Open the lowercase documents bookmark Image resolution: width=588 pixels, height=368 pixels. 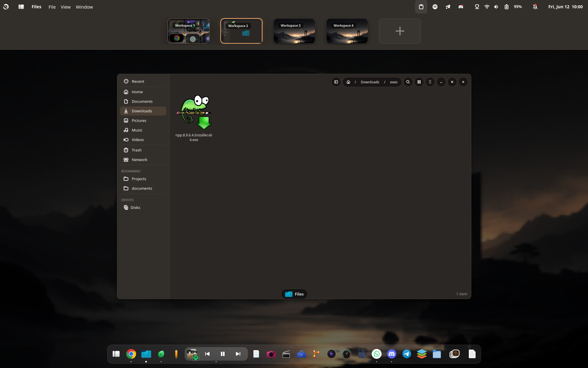(143, 188)
